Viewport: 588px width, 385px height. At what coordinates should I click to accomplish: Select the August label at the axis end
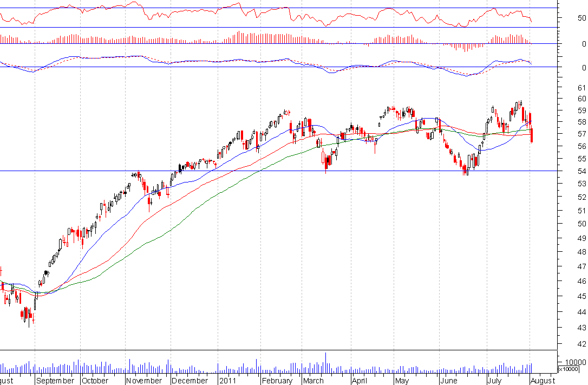tap(543, 381)
